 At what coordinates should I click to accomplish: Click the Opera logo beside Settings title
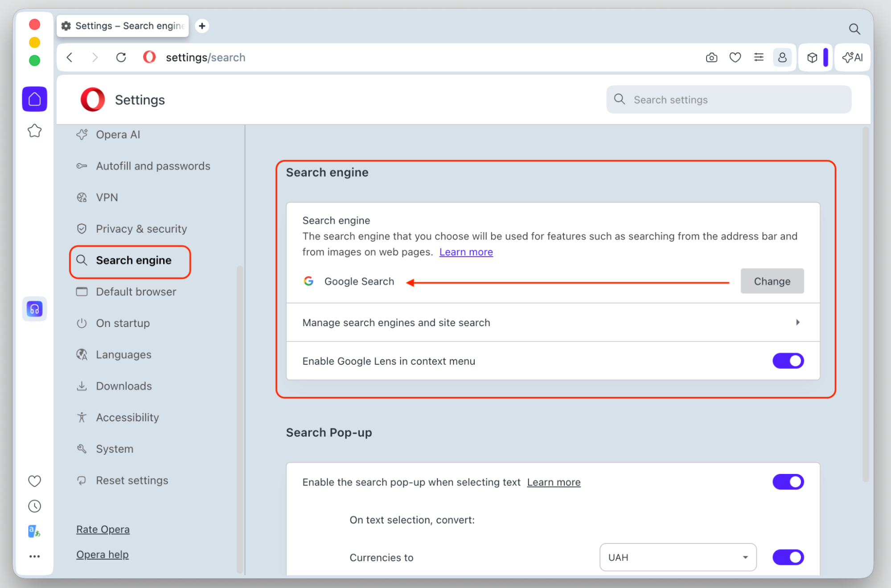93,99
